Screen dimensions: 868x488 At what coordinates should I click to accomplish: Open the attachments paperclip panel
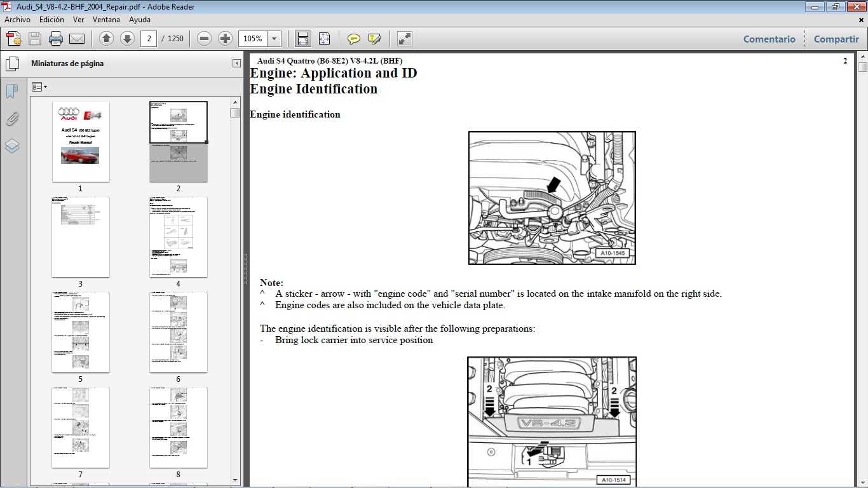12,119
